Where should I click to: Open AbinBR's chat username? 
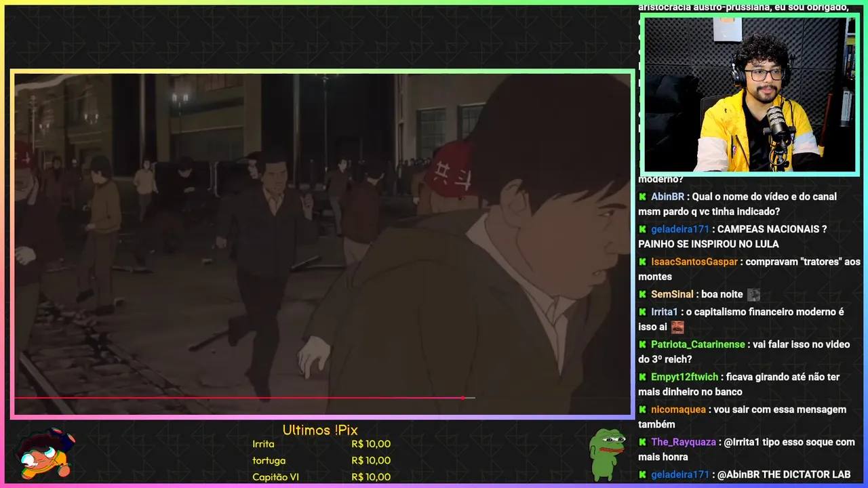click(x=668, y=197)
